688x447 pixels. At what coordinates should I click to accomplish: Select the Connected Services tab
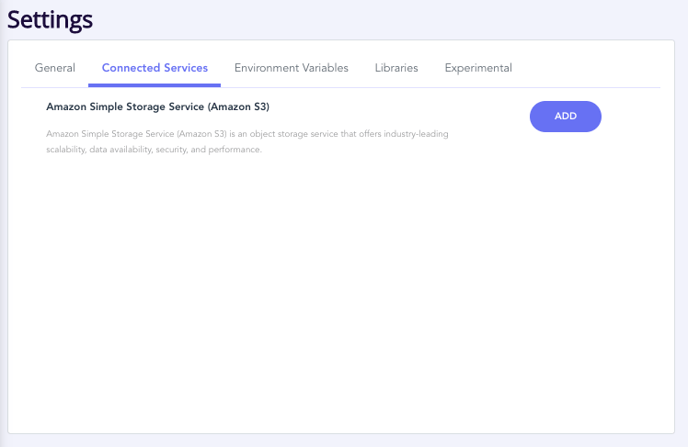pyautogui.click(x=154, y=68)
